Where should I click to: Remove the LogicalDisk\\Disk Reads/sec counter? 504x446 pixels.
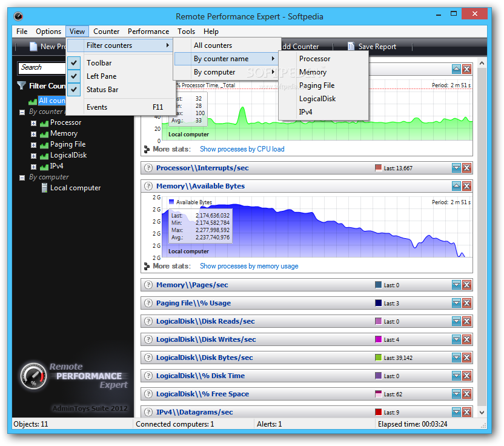coord(466,321)
